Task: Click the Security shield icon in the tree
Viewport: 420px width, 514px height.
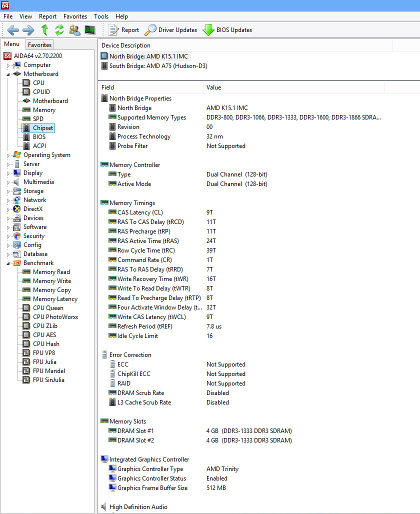Action: tap(16, 236)
